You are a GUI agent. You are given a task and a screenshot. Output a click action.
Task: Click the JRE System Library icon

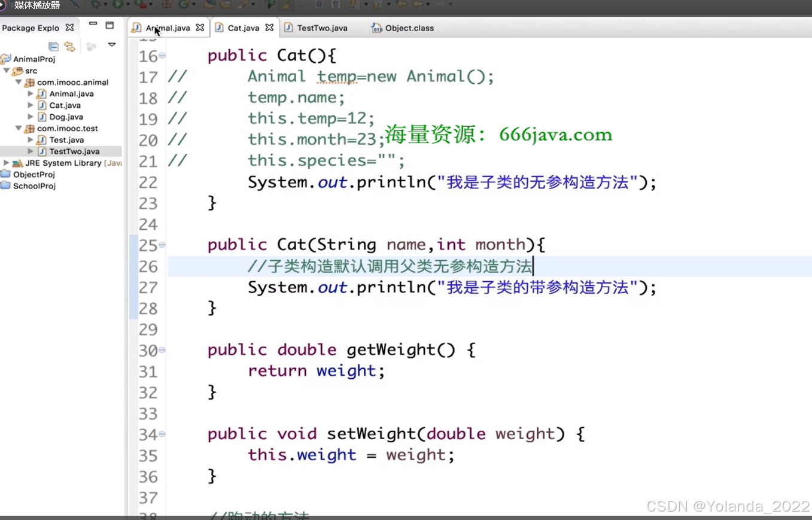point(17,163)
